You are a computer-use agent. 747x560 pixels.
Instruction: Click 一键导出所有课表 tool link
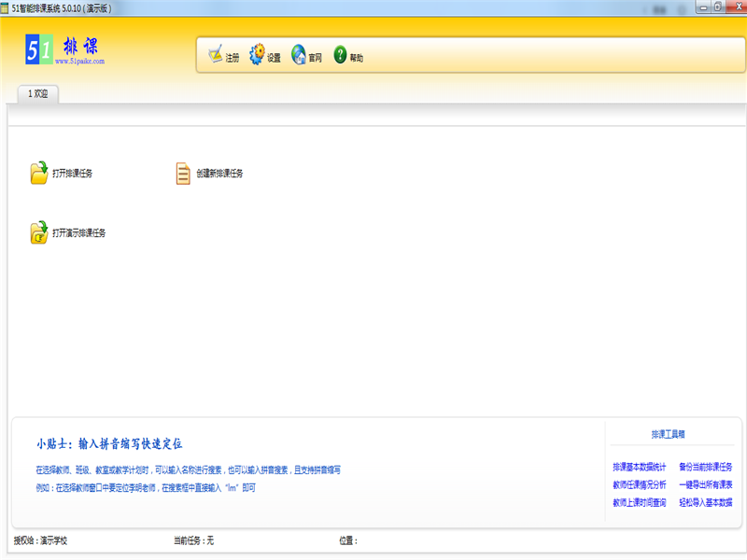click(x=706, y=484)
